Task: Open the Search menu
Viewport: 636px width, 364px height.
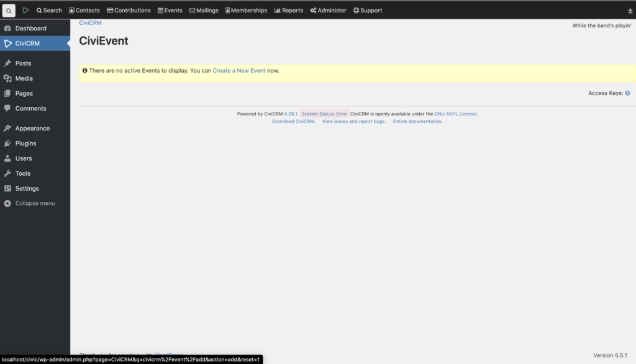Action: [49, 11]
